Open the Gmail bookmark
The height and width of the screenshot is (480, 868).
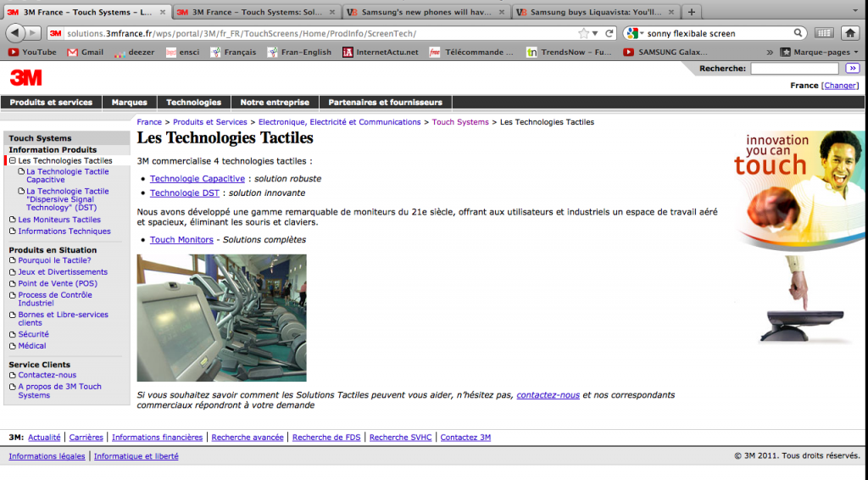(x=86, y=52)
